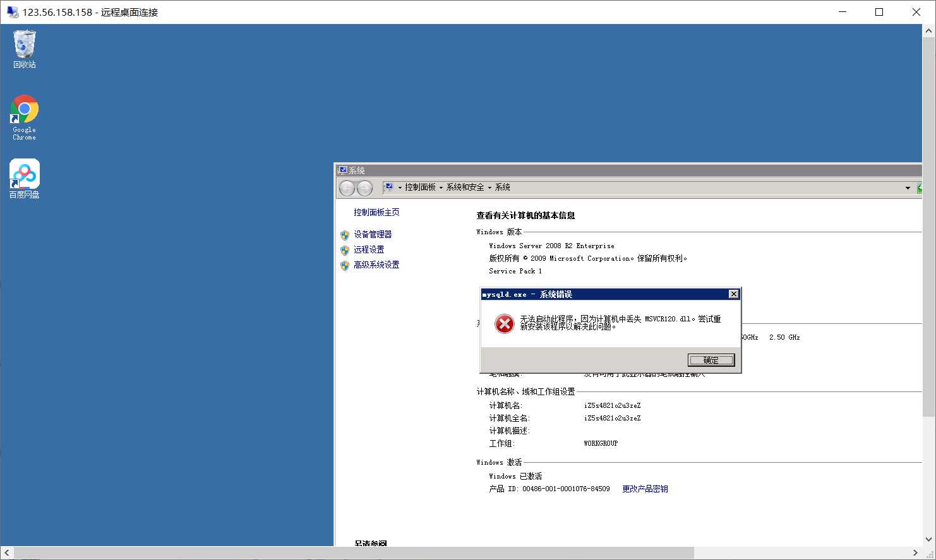Open the 高级系统设置 link
Screen dimensions: 936x560
point(376,265)
